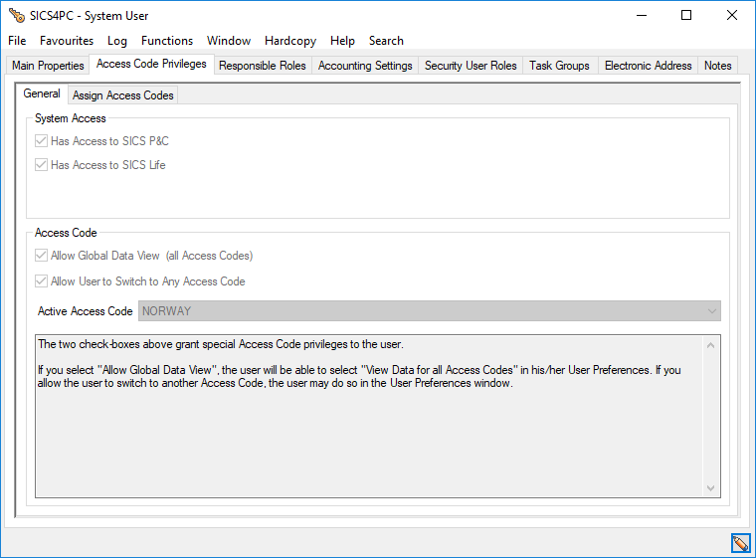Viewport: 756px width, 558px height.
Task: Click the help text scrollbar up arrow
Action: coord(710,345)
